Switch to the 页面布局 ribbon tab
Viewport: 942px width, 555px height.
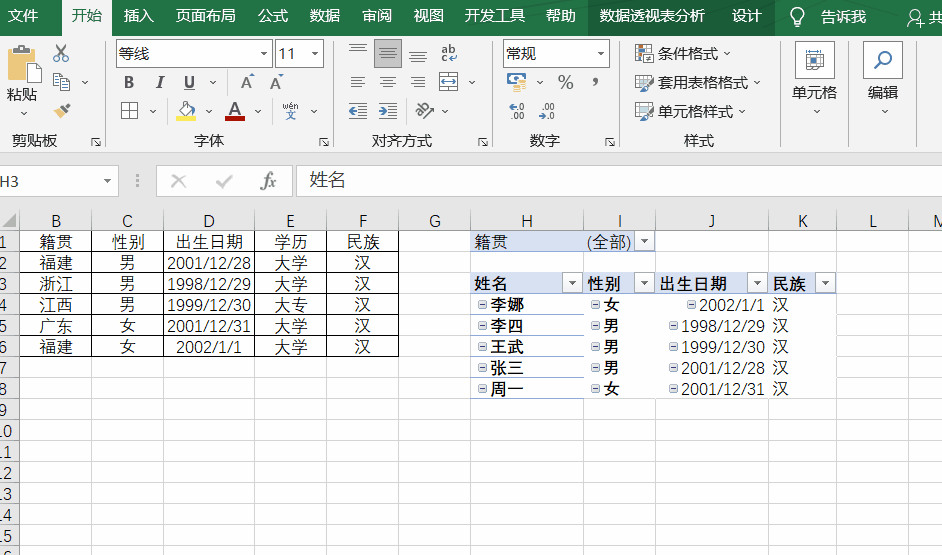[205, 16]
